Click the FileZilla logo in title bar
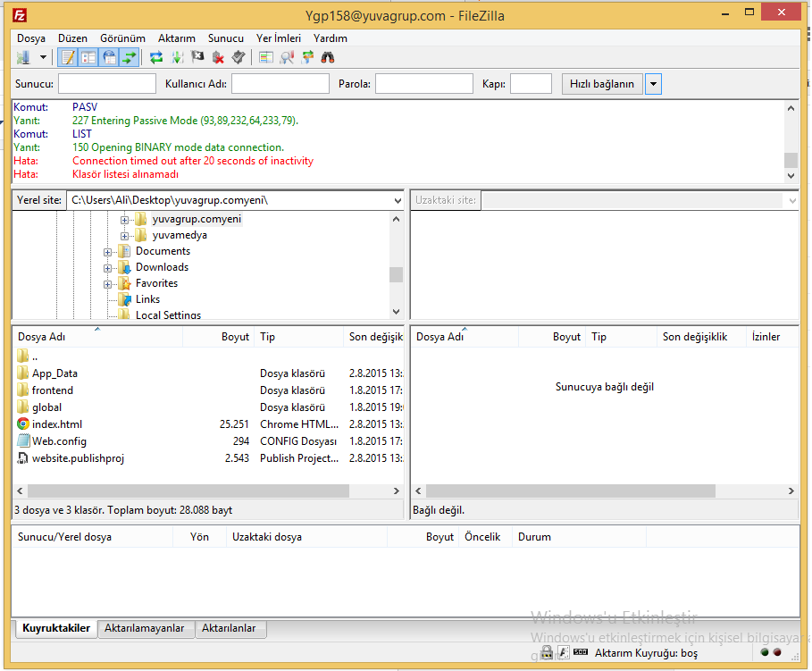 coord(20,15)
